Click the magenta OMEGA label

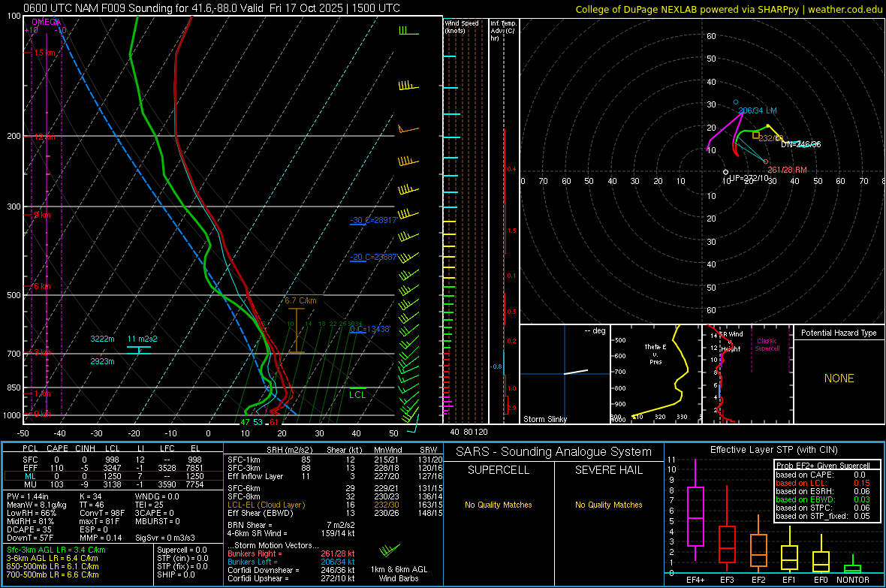pos(47,22)
